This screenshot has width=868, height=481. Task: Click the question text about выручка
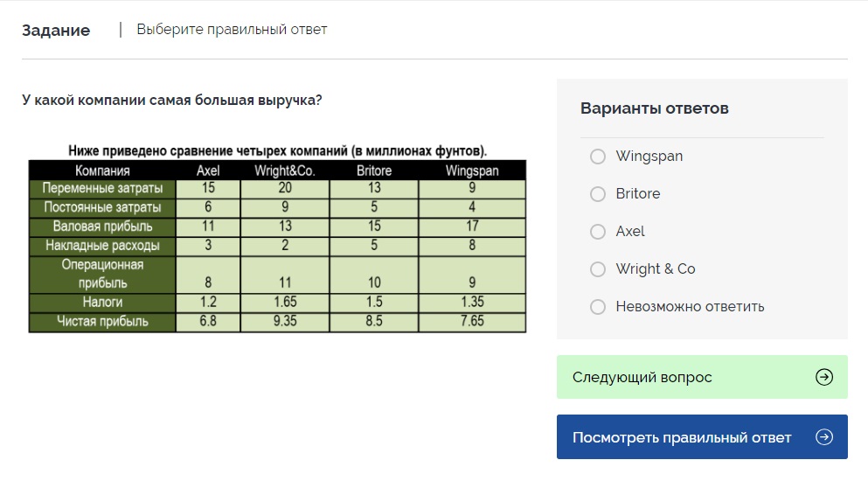pos(172,101)
